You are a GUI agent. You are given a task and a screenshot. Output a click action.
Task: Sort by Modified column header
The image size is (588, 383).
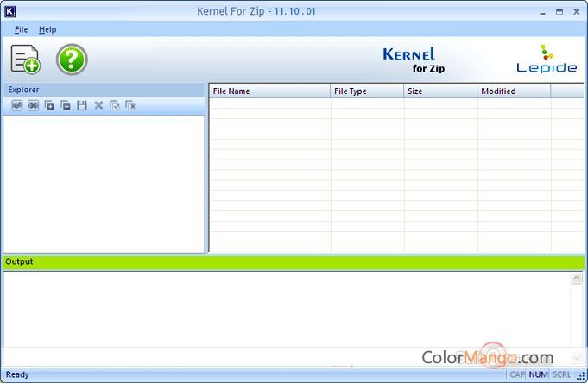pyautogui.click(x=514, y=91)
